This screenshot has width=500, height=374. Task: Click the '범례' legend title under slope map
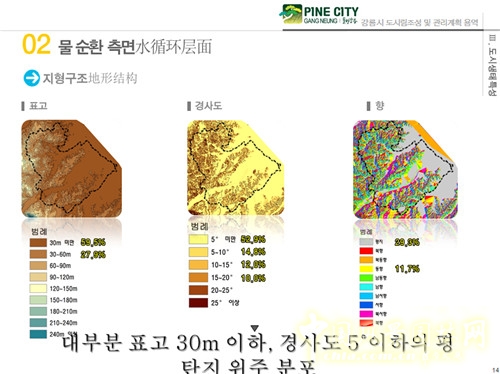(199, 226)
